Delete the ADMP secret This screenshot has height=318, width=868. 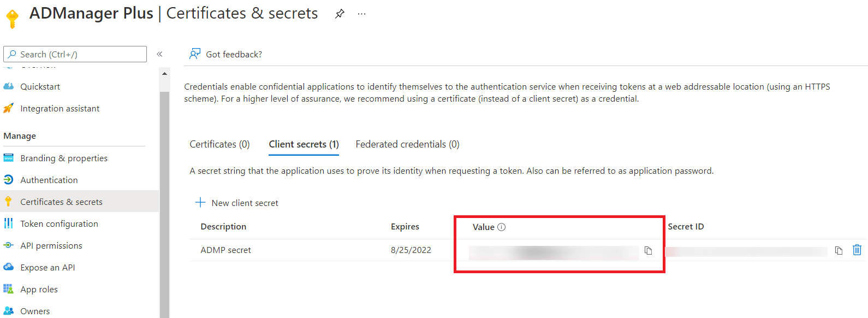[x=857, y=250]
